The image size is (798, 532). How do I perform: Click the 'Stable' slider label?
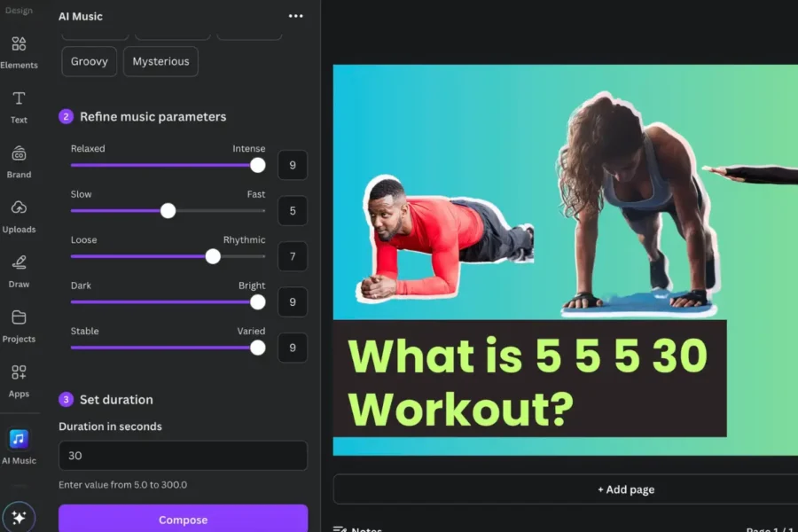(x=85, y=331)
